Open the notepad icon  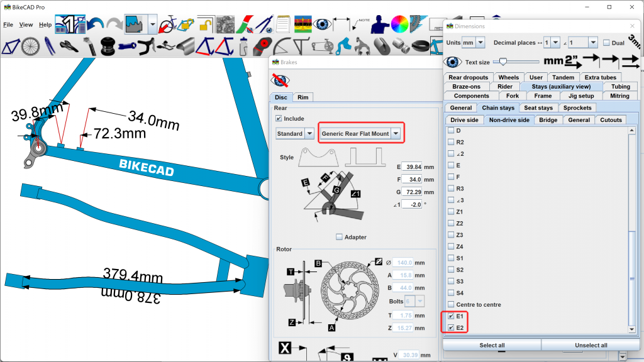[283, 25]
